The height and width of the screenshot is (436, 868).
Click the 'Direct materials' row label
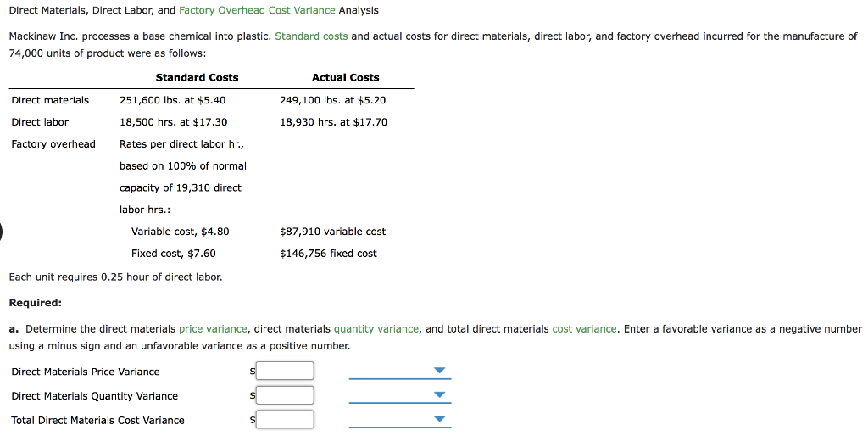50,100
